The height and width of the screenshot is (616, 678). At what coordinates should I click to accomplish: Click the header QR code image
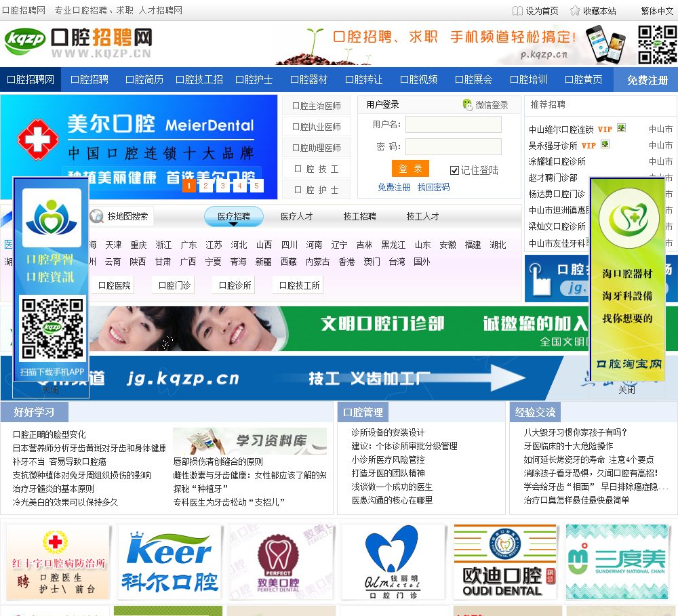pos(657,45)
